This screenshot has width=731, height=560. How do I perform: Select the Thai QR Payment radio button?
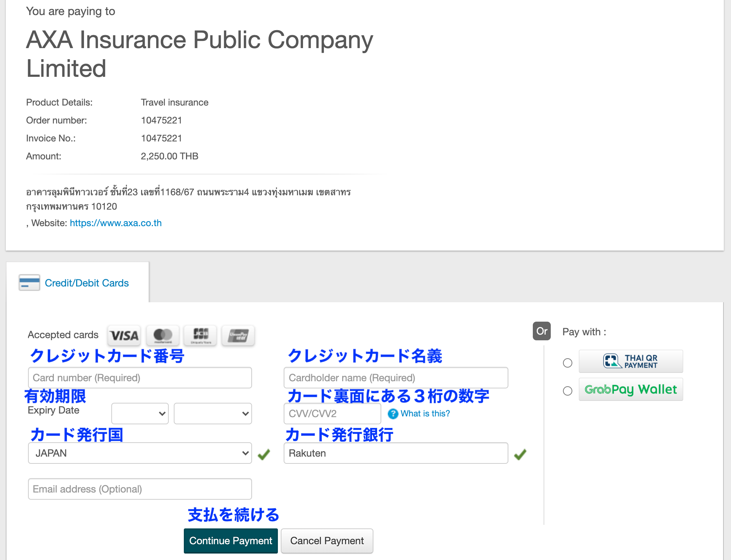click(568, 363)
